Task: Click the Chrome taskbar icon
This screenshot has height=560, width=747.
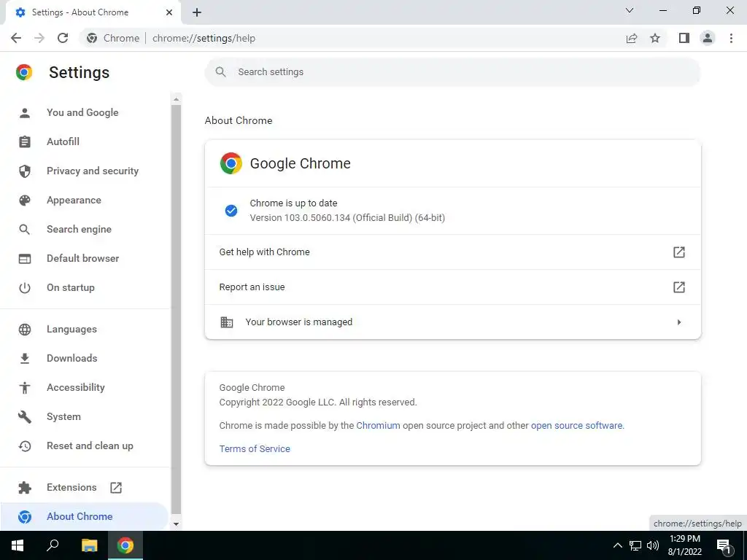Action: [125, 545]
